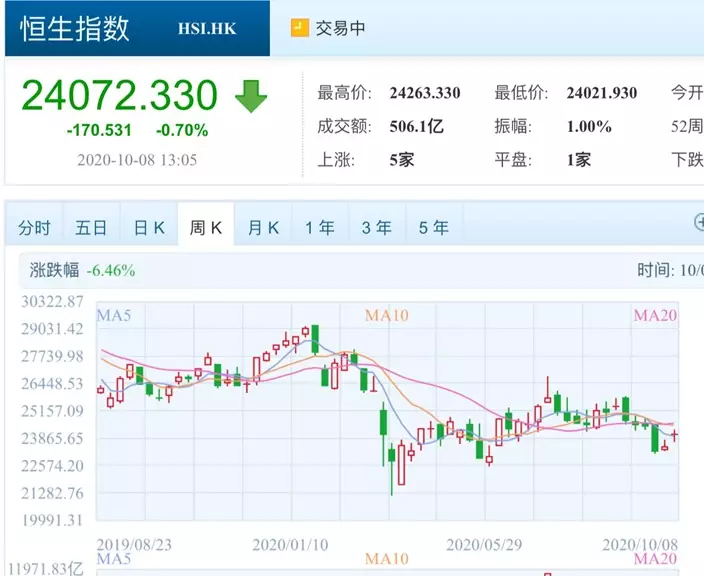Show the 5年 five-year chart
Screen dimensions: 704x576
[434, 228]
